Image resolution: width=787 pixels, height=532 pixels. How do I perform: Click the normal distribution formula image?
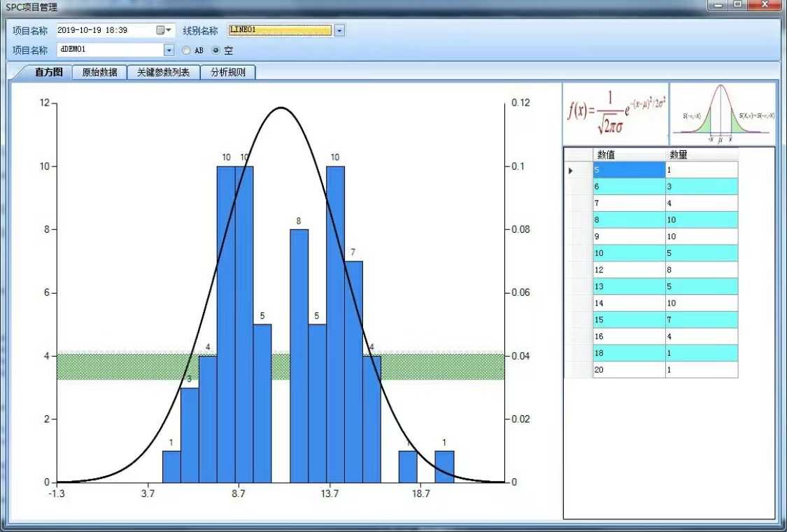(x=616, y=113)
